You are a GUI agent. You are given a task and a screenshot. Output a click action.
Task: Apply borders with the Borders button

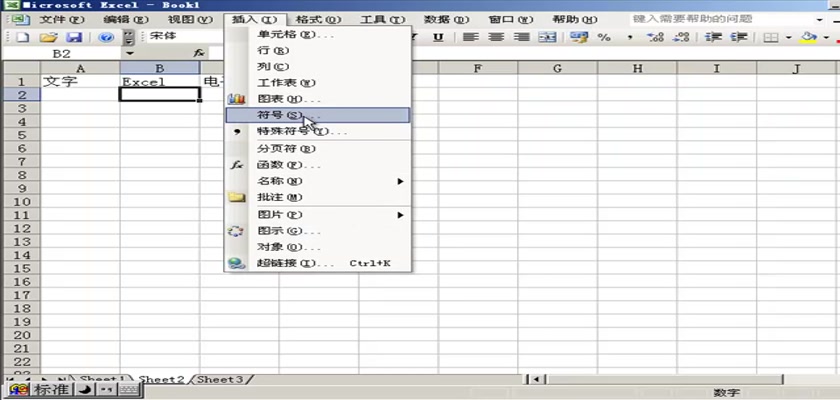[x=770, y=37]
